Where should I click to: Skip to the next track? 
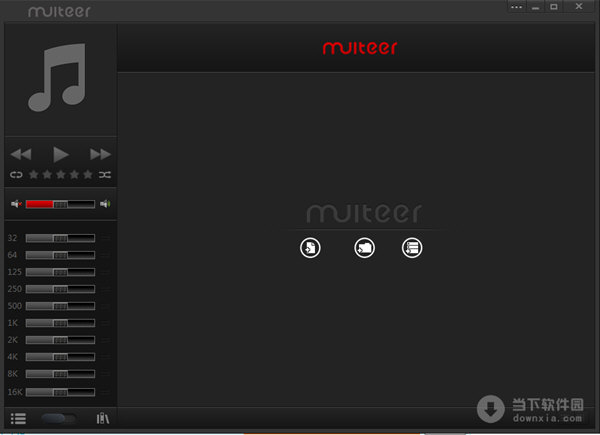(100, 154)
